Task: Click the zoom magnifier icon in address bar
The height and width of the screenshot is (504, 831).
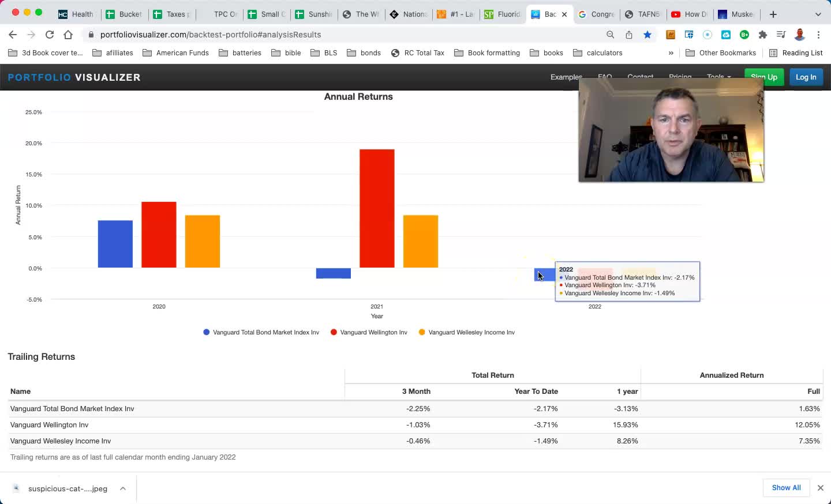Action: pyautogui.click(x=610, y=35)
